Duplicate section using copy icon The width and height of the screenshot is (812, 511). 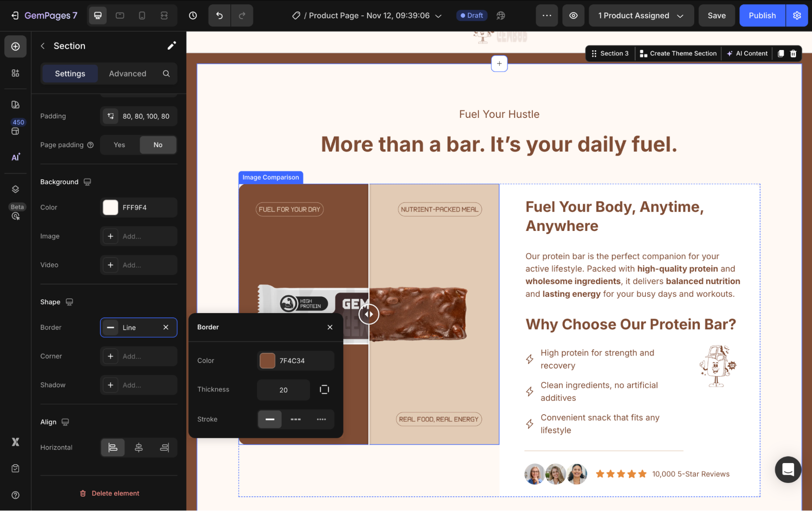[780, 54]
